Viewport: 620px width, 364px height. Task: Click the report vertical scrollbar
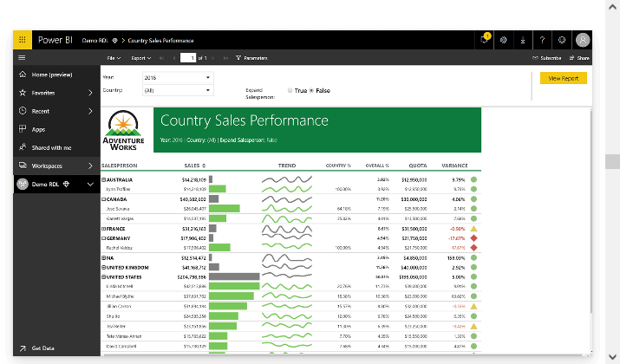(x=591, y=212)
